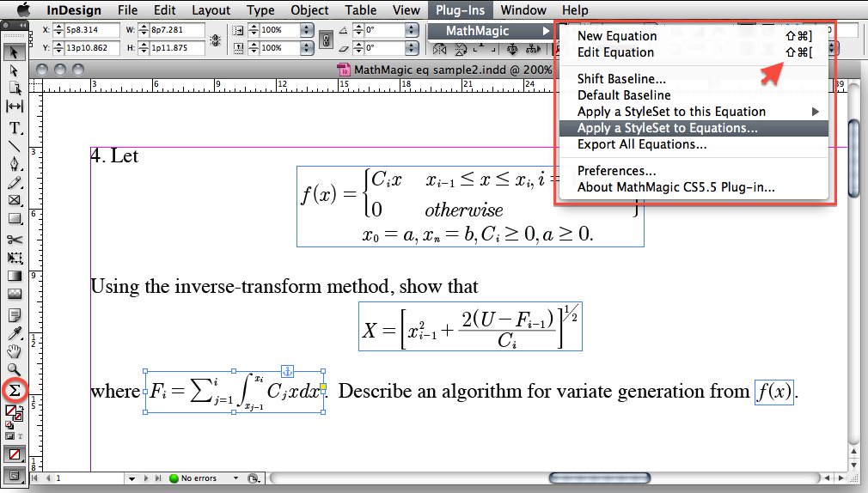Select the Scissors tool
Viewport: 868px width, 493px height.
click(15, 239)
